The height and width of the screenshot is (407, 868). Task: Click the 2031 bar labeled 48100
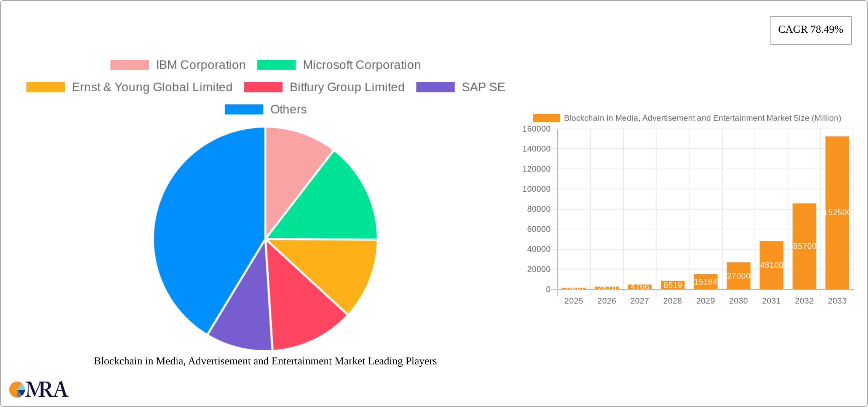[771, 265]
